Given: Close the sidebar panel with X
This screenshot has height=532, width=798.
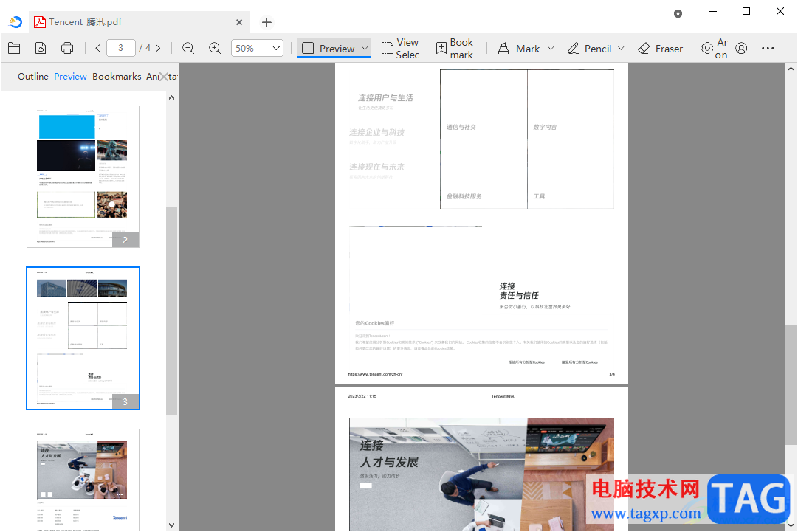Looking at the screenshot, I should tap(164, 77).
